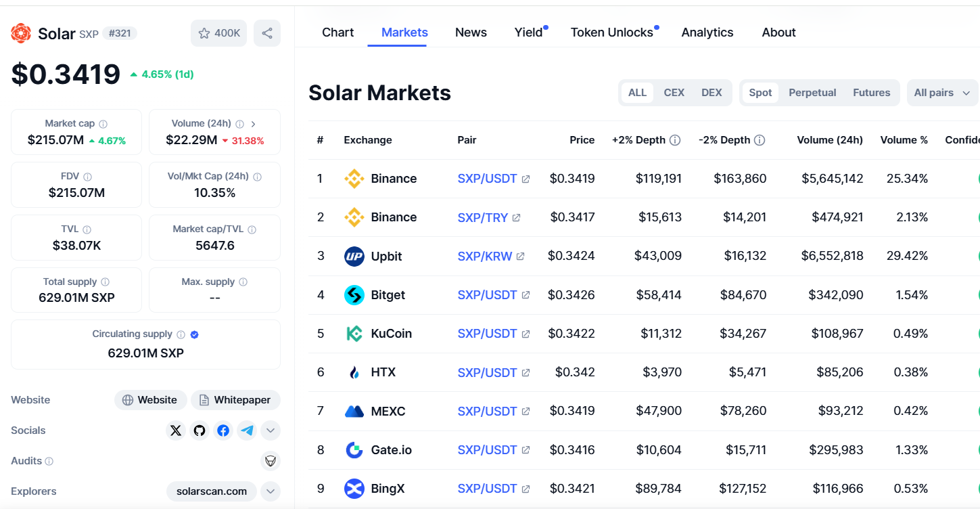Select the ALL exchange type filter

(x=637, y=93)
